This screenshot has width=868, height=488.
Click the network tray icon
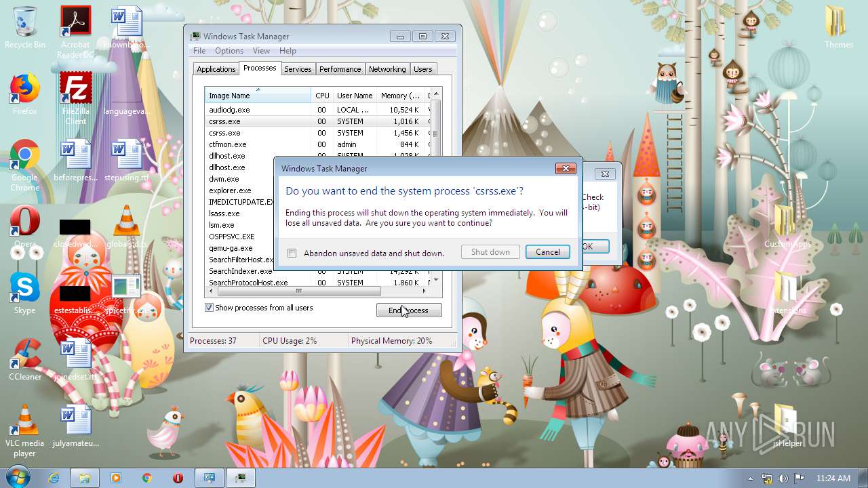(767, 479)
